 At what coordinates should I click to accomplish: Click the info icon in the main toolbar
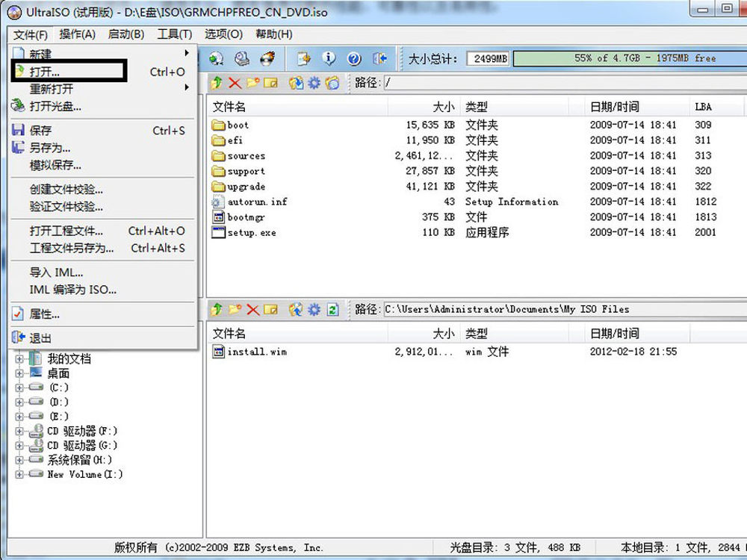(329, 58)
